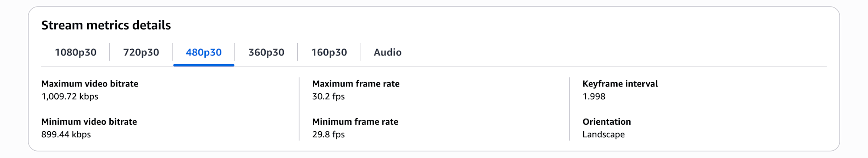868x158 pixels.
Task: Open the Audio metrics tab
Action: coord(388,52)
